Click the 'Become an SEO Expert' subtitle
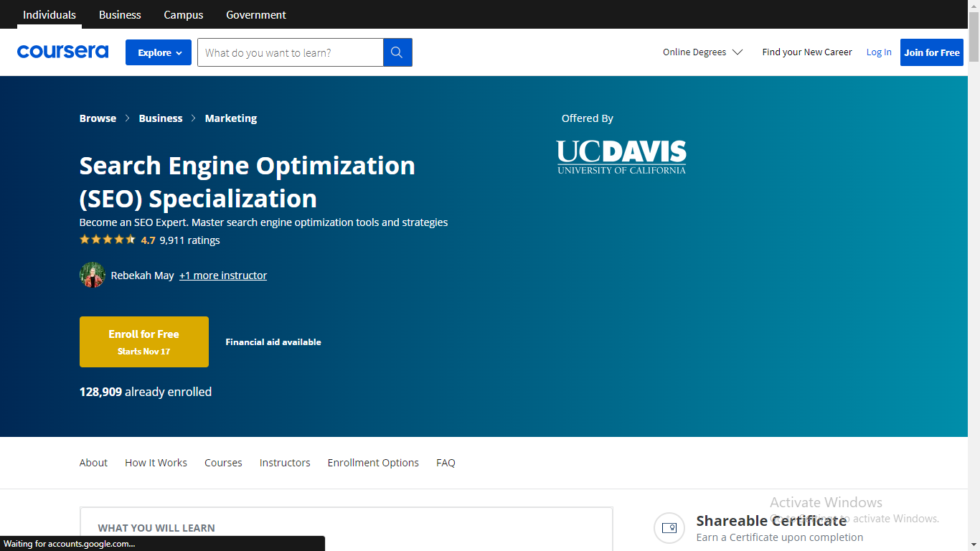 click(263, 222)
